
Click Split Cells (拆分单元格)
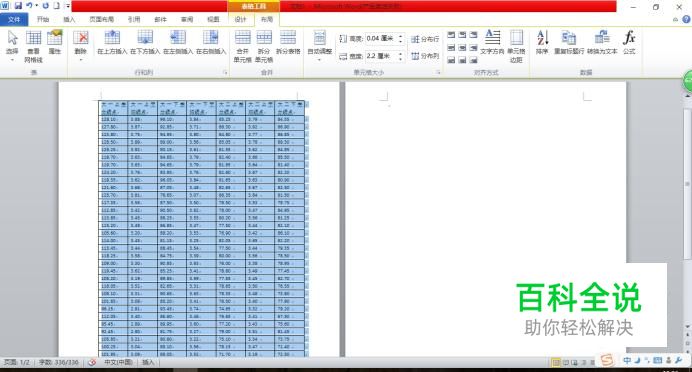264,46
